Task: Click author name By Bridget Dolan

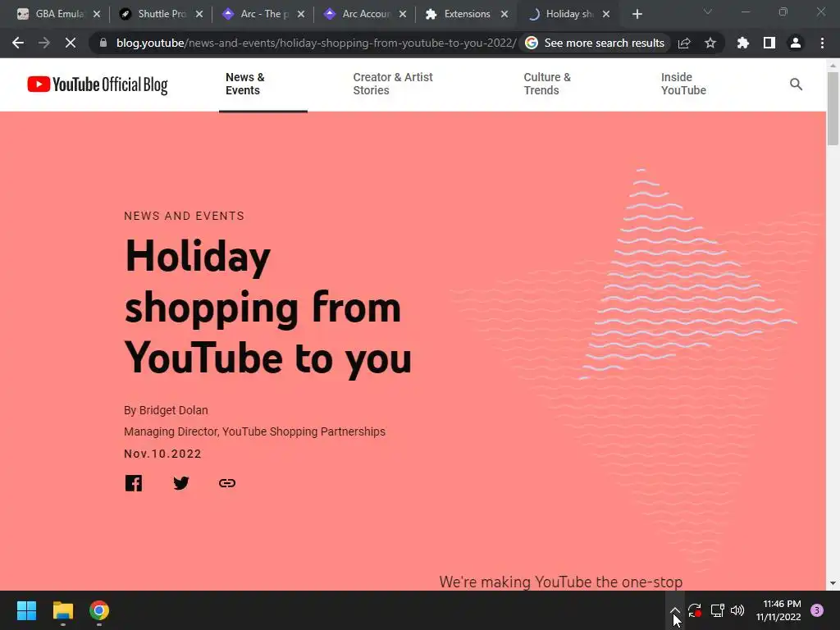Action: [x=166, y=410]
